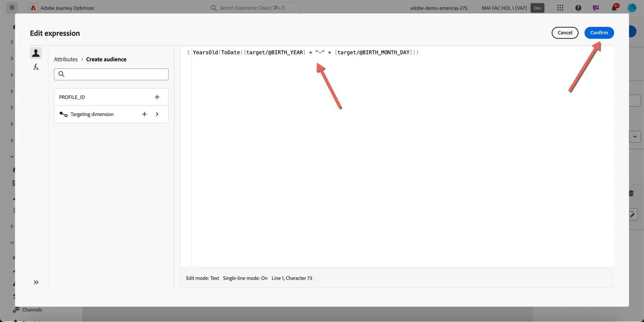Click the Adobe Journey Optimizer logo
The width and height of the screenshot is (644, 322).
(x=33, y=8)
